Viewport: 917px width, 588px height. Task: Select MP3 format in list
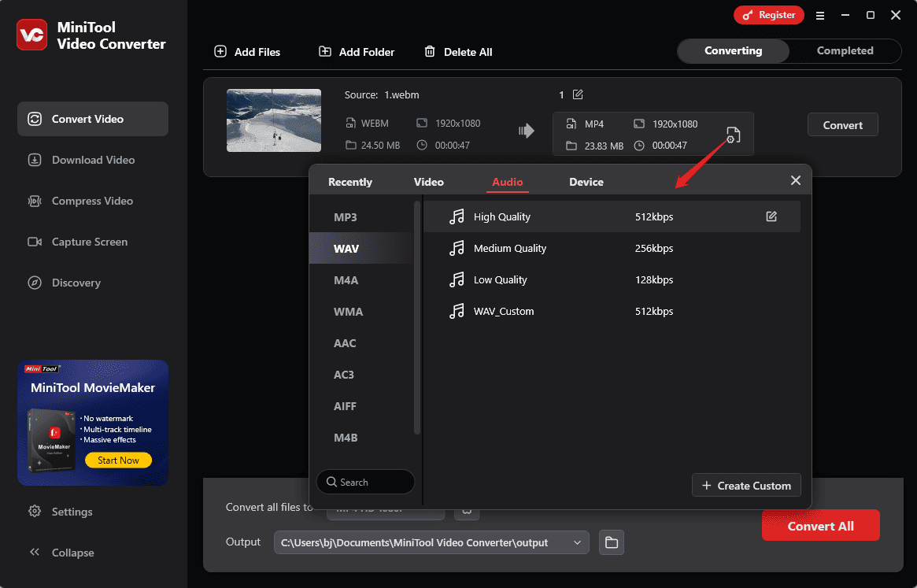tap(361, 217)
